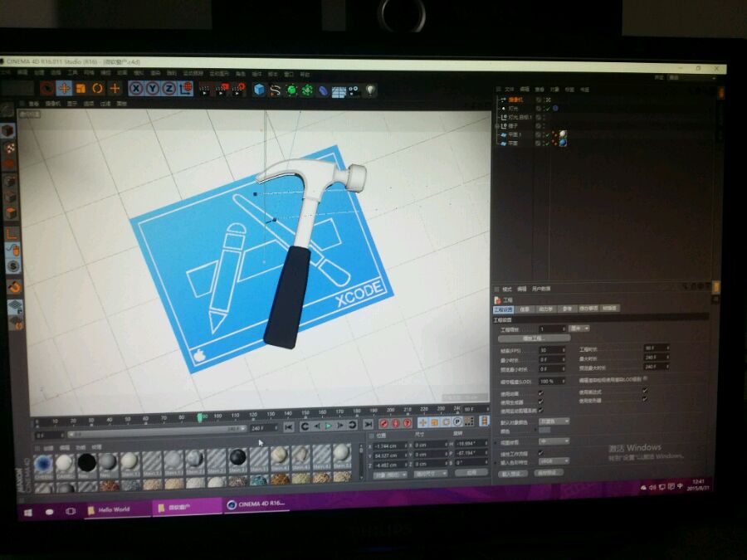Open the spline pen tools
The width and height of the screenshot is (747, 560).
pos(276,90)
